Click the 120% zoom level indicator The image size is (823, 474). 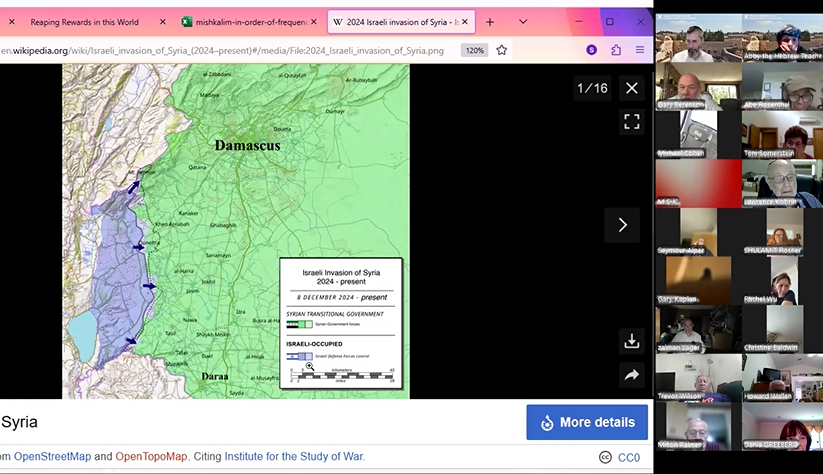(x=474, y=50)
